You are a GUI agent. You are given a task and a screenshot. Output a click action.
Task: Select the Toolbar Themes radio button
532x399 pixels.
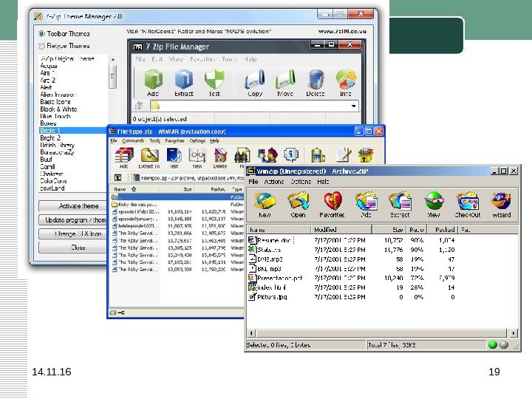[x=41, y=33]
